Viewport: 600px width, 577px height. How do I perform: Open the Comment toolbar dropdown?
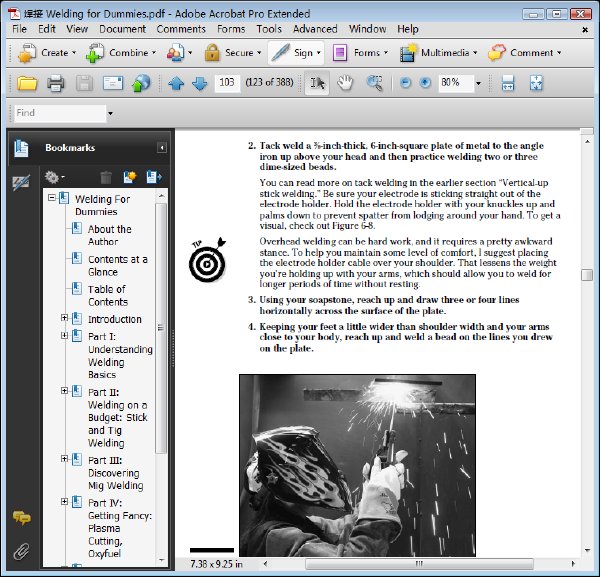tap(525, 53)
